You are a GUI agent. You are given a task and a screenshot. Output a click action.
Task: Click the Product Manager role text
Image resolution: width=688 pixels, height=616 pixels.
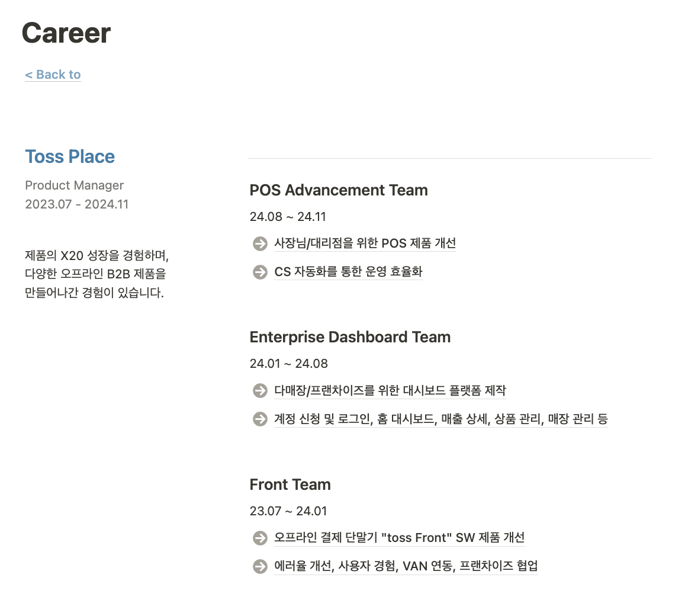click(74, 185)
